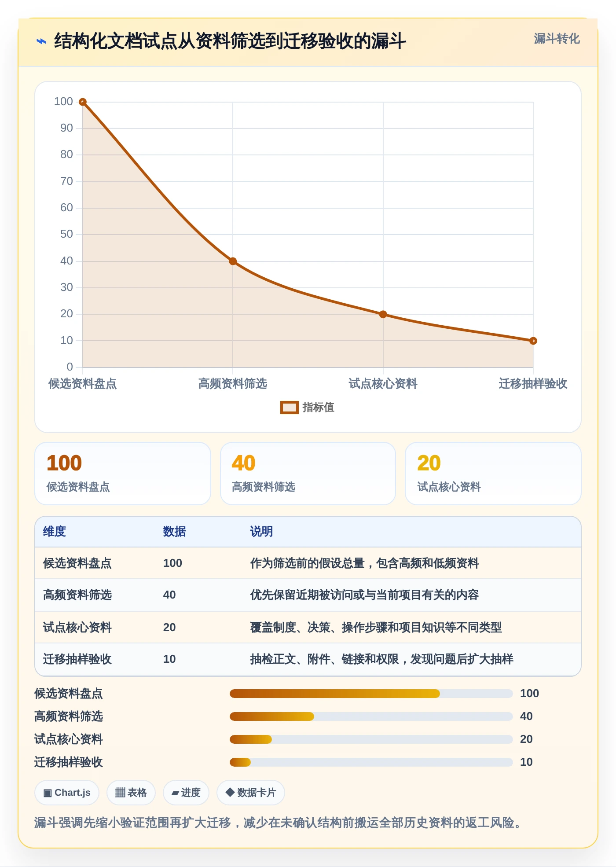Click the 迁移抽样验收 progress bar
The height and width of the screenshot is (867, 616).
[x=371, y=762]
